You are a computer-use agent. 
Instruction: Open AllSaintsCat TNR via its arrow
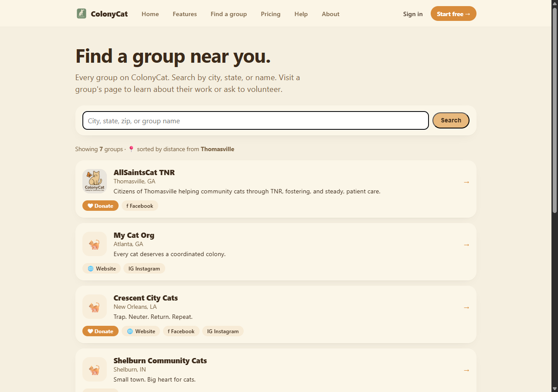tap(466, 182)
